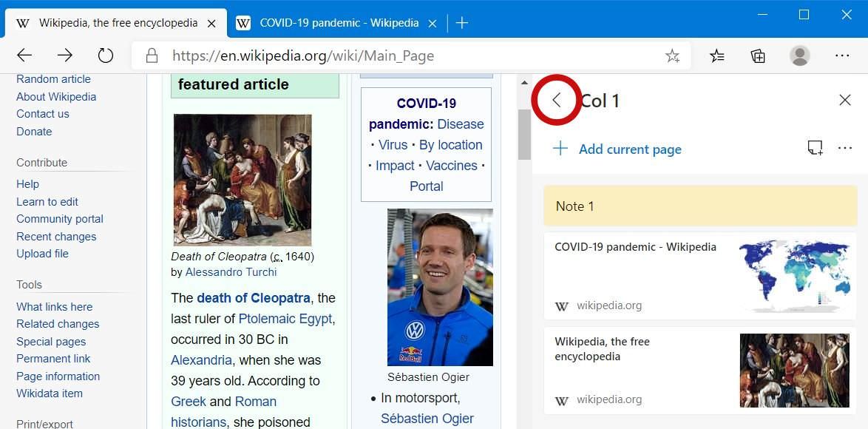Open the Edge Settings and more menu
This screenshot has width=868, height=429.
[x=842, y=55]
